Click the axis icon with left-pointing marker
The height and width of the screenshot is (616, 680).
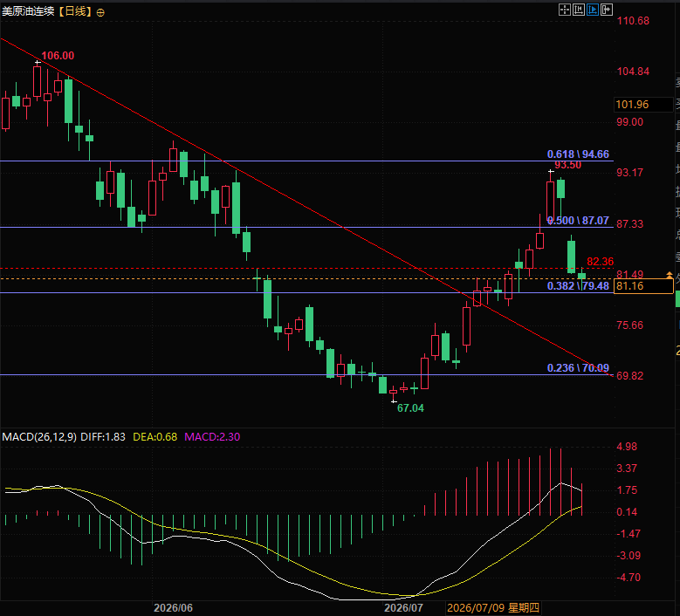click(x=578, y=10)
